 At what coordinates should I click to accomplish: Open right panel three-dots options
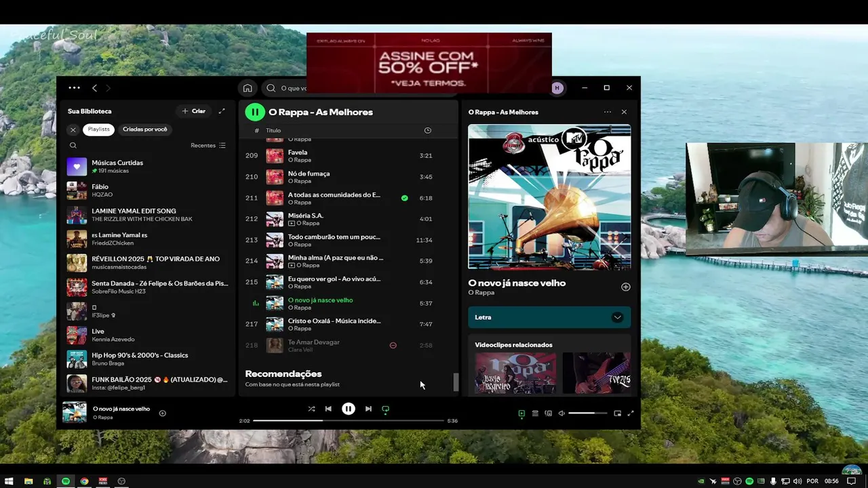[607, 113]
